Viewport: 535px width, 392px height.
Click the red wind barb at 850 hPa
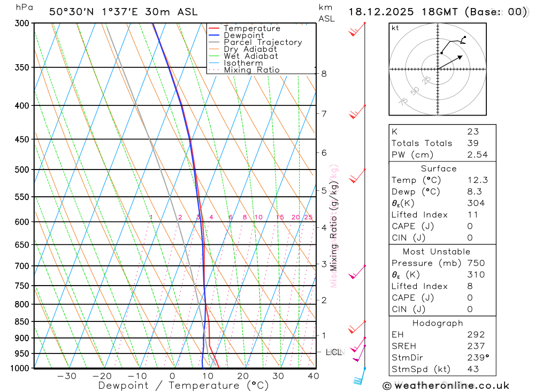357,327
